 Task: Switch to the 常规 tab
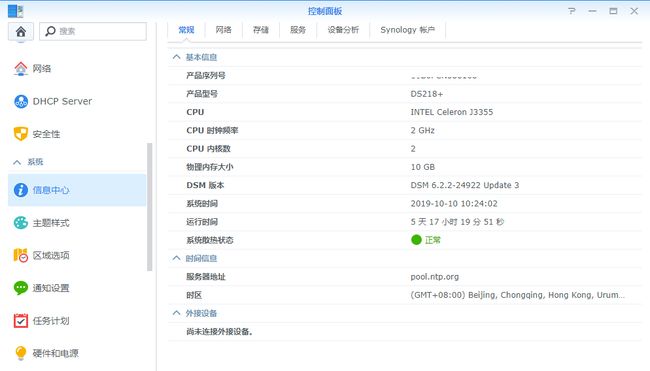coord(186,30)
